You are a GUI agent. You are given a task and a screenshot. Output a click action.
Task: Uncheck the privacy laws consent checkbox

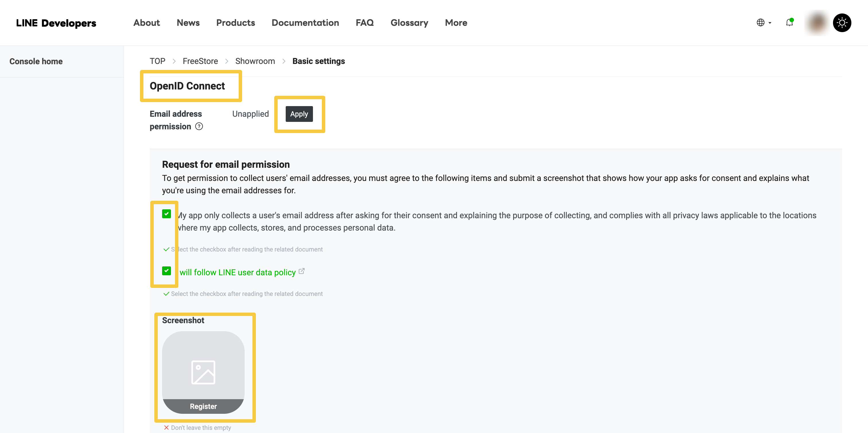point(166,214)
